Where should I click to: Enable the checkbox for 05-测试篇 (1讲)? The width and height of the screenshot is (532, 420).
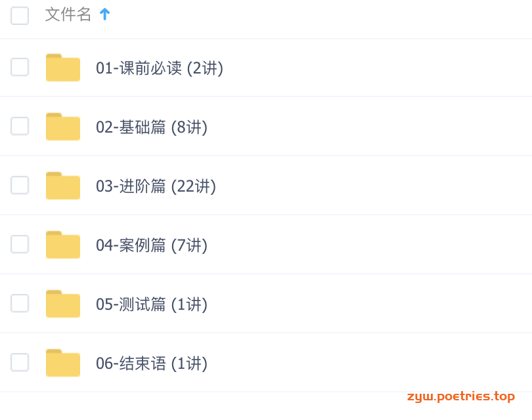[20, 303]
